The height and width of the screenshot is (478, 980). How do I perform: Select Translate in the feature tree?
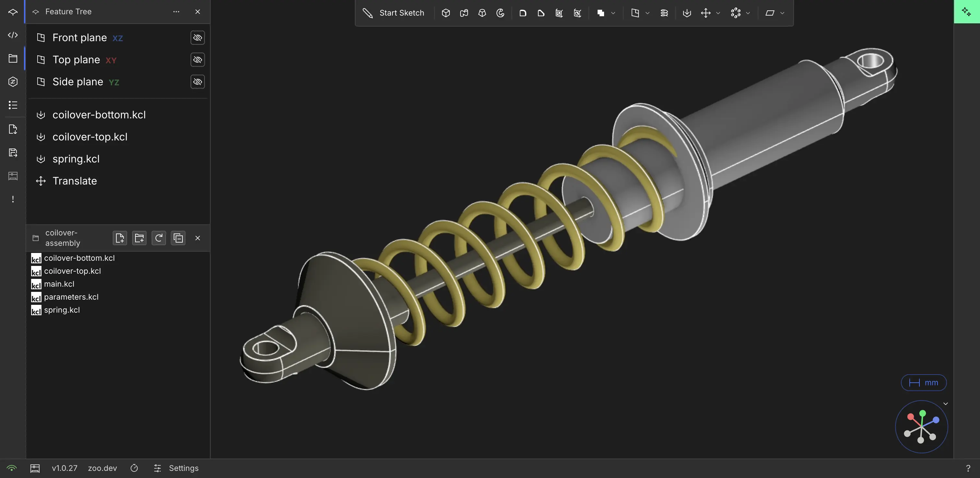[75, 181]
